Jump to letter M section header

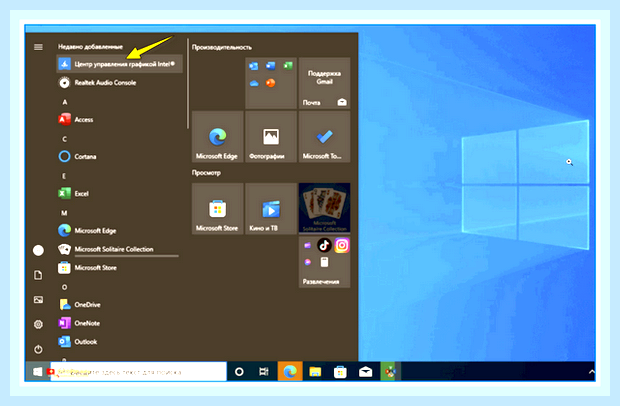64,213
